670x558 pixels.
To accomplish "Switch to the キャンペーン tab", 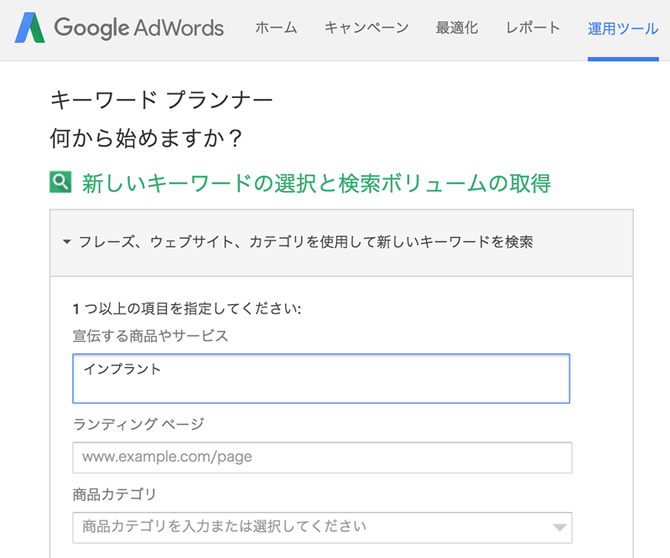I will pyautogui.click(x=366, y=28).
